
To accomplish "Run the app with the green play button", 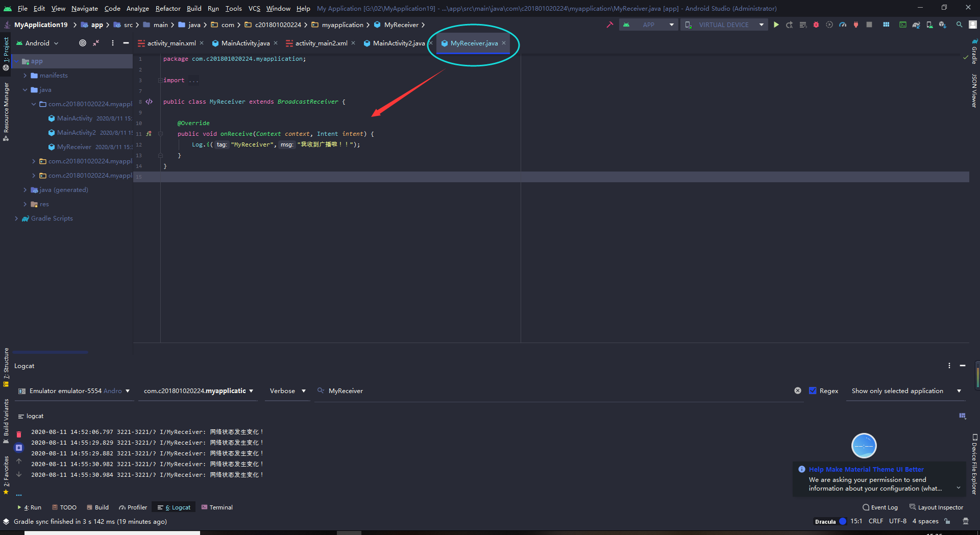I will pos(776,25).
